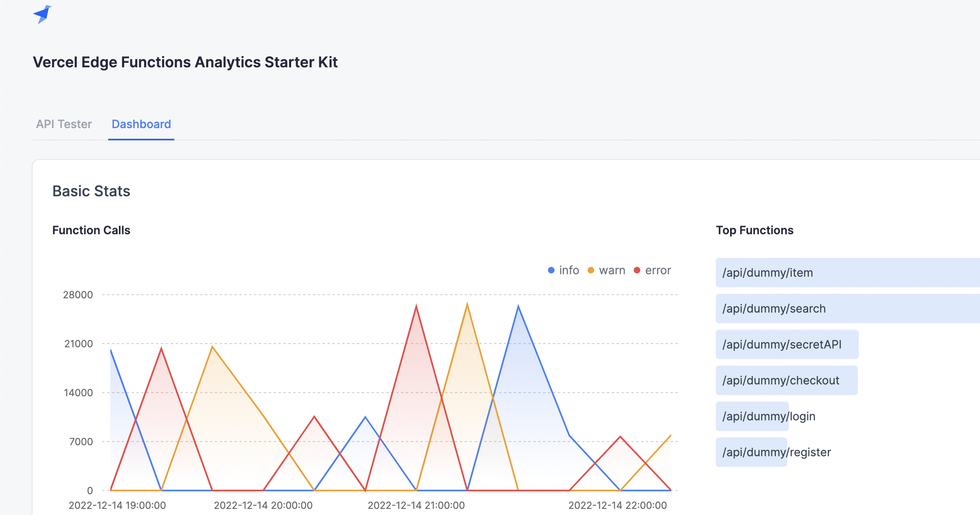Click the tallest red error peak near 21:00
The width and height of the screenshot is (980, 515).
(416, 306)
